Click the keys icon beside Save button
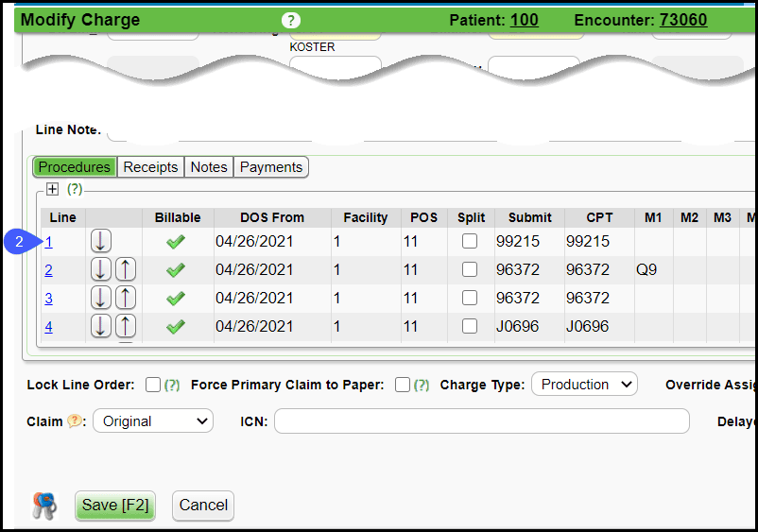The height and width of the screenshot is (532, 758). pos(44,506)
